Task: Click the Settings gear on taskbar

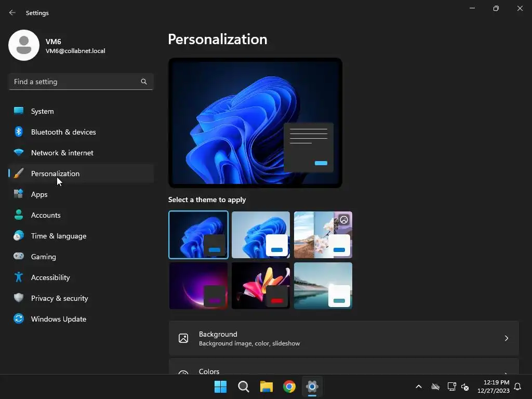Action: 312,387
